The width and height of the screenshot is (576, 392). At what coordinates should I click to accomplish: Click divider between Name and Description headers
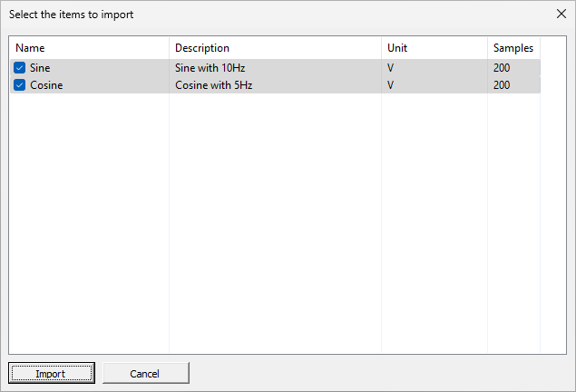coord(169,48)
